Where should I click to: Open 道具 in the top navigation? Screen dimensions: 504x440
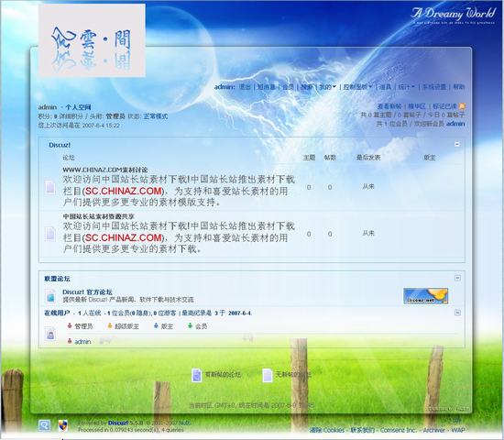[386, 87]
